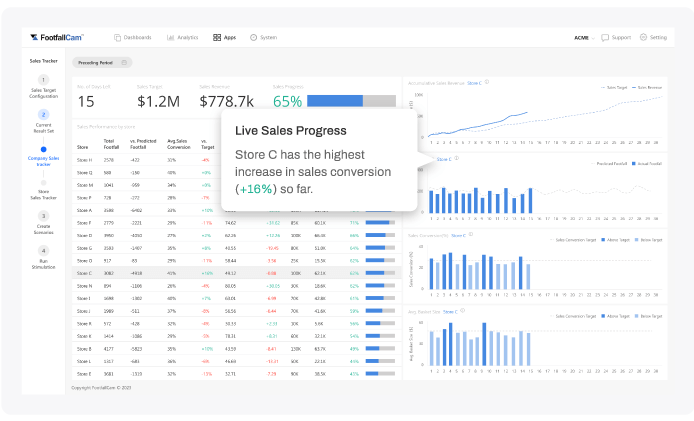Click Store E row progress bar

click(x=380, y=374)
